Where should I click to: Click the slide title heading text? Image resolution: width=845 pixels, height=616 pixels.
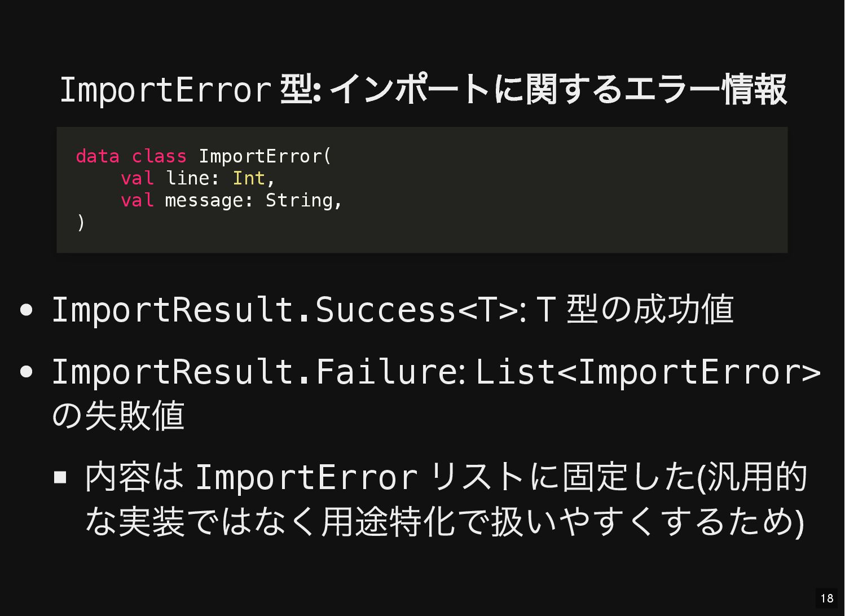422,90
